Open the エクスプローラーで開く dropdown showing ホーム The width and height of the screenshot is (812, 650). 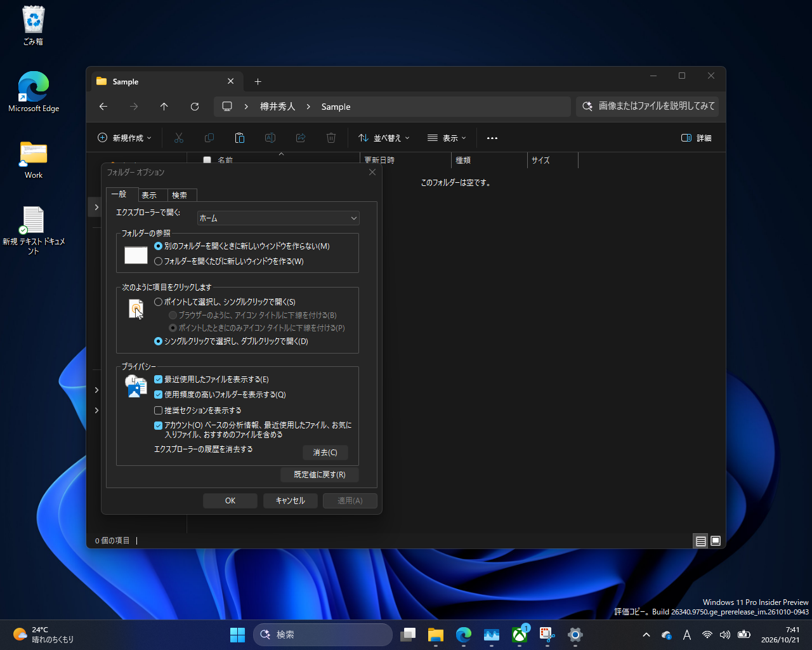[278, 218]
